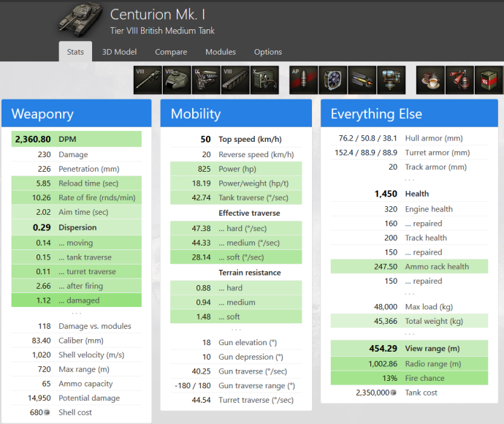Switch to the 3D Model tab

(119, 52)
